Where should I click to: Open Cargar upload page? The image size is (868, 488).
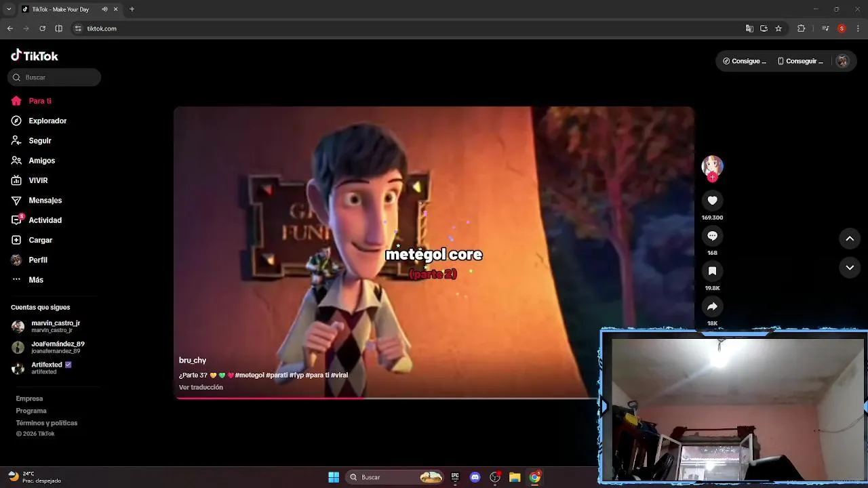32,240
